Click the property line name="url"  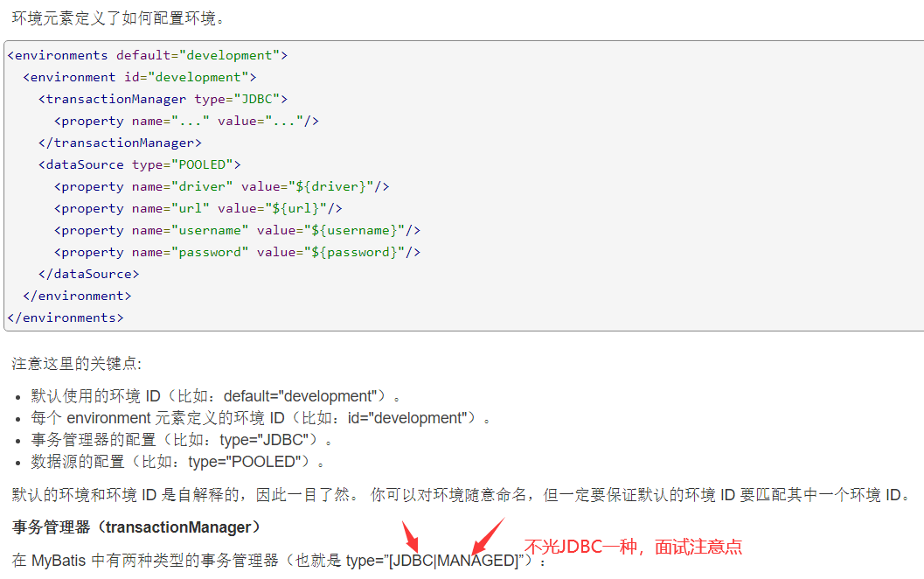[198, 208]
